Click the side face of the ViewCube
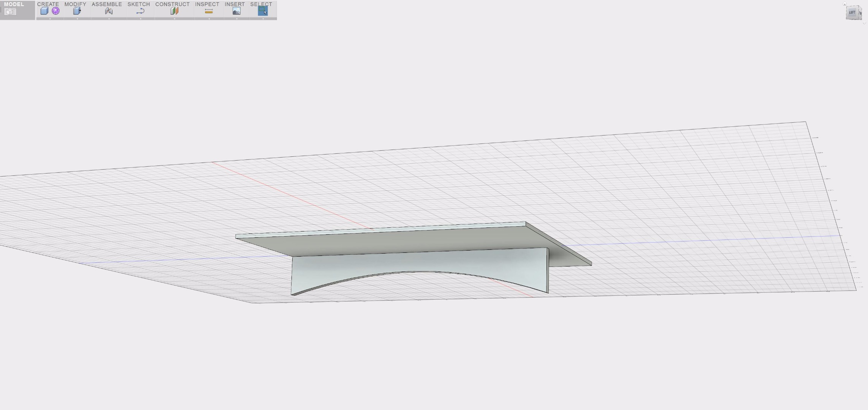This screenshot has height=410, width=868. (x=860, y=13)
